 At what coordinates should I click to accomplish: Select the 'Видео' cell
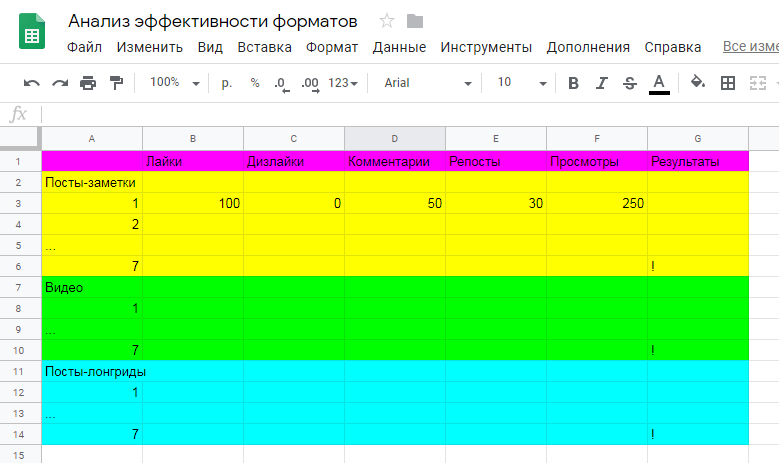pyautogui.click(x=92, y=287)
